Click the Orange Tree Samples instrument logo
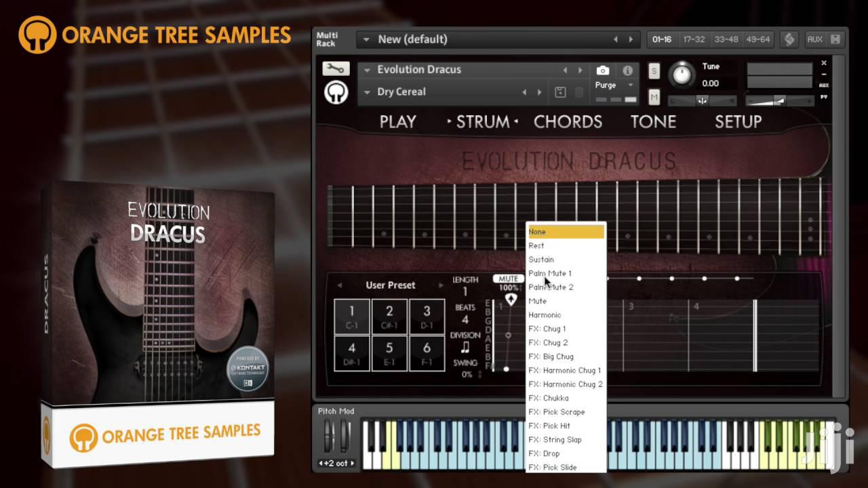The image size is (868, 488). click(336, 92)
